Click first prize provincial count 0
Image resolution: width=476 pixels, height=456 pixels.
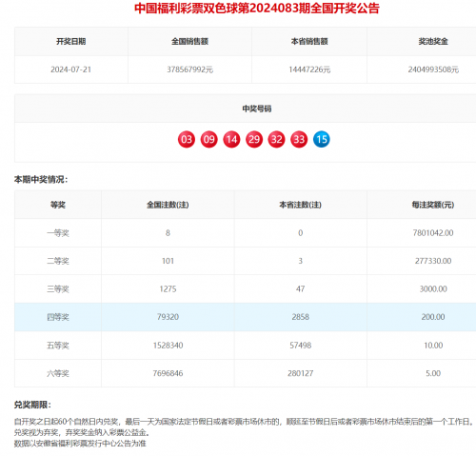(300, 233)
